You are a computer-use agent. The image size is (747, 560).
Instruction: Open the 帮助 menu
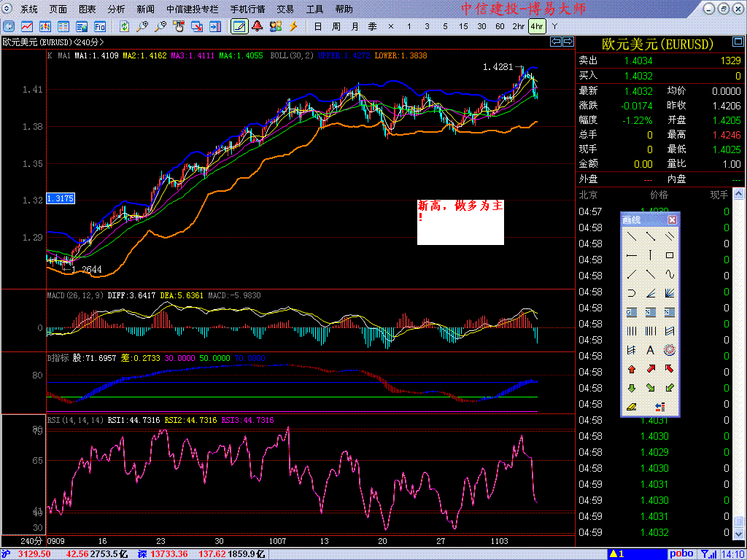344,9
